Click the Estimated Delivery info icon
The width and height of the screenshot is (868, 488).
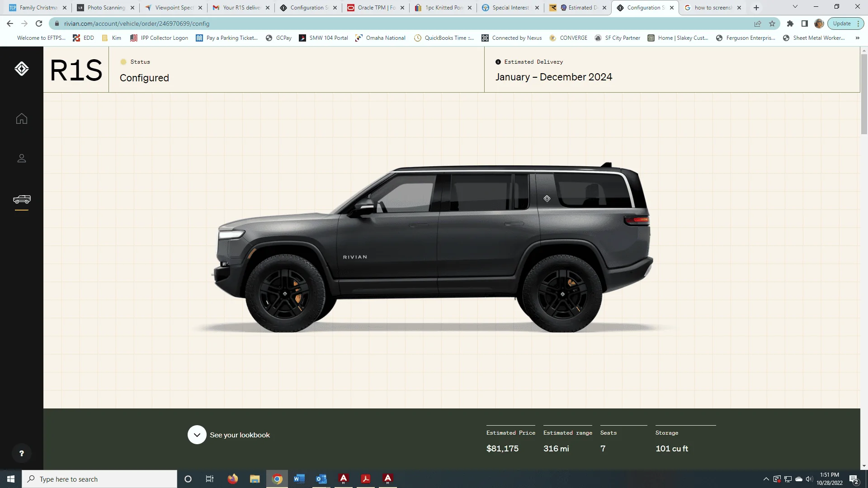pyautogui.click(x=498, y=62)
